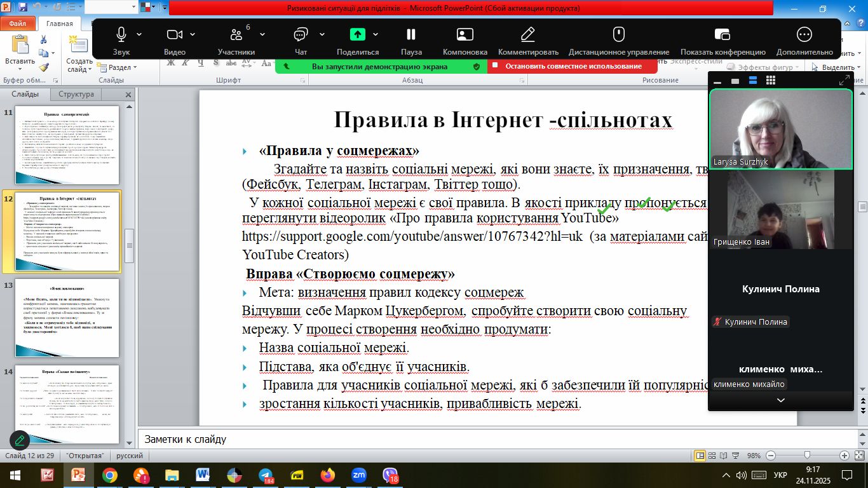Open the Файл menu tab
The height and width of the screenshot is (488, 868).
tap(18, 24)
